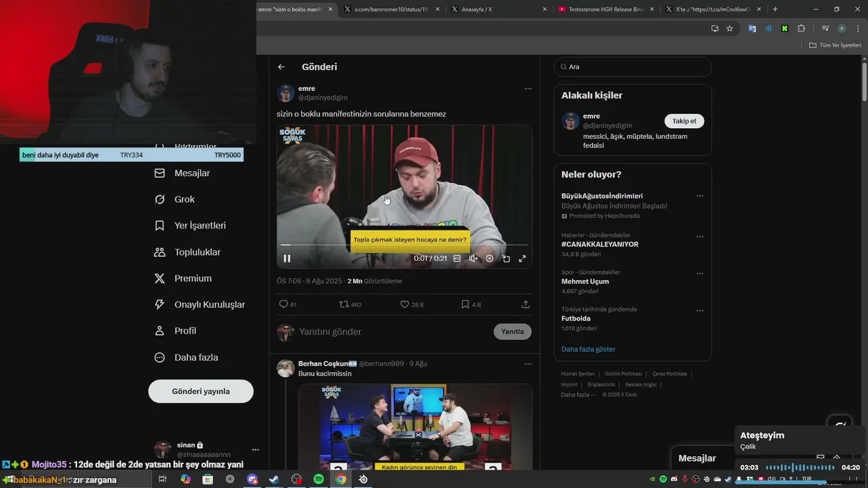The image size is (868, 488).
Task: Open the reply icon with 61 replies
Action: point(288,304)
